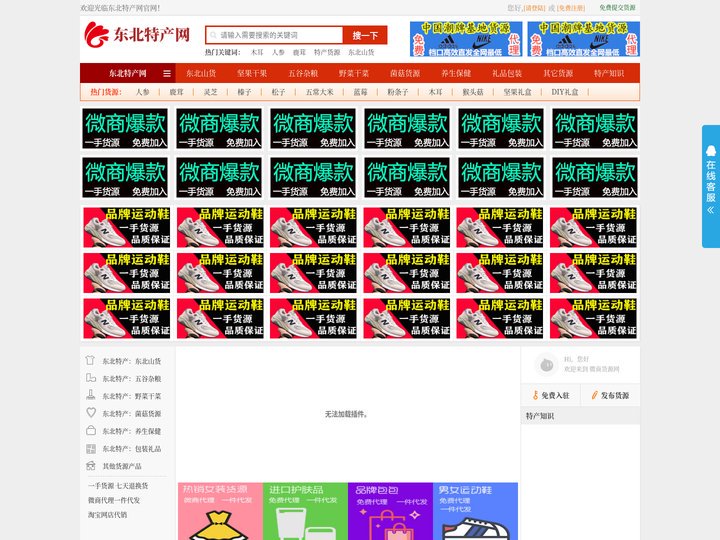Viewport: 720px width, 540px height.
Task: Click the 微商代理一件代发 text
Action: point(114,500)
